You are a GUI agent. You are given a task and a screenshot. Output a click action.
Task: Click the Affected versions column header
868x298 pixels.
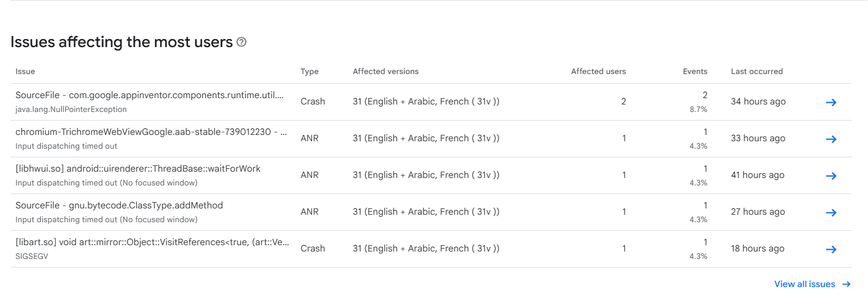(x=385, y=72)
